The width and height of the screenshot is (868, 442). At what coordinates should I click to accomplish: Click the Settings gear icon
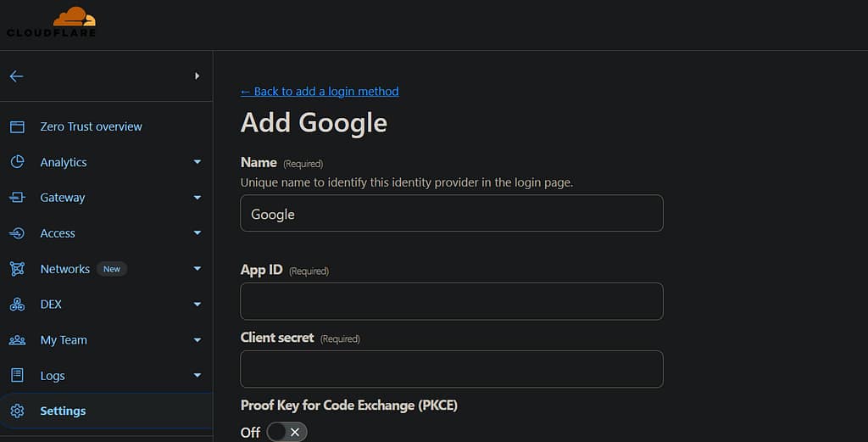click(17, 411)
